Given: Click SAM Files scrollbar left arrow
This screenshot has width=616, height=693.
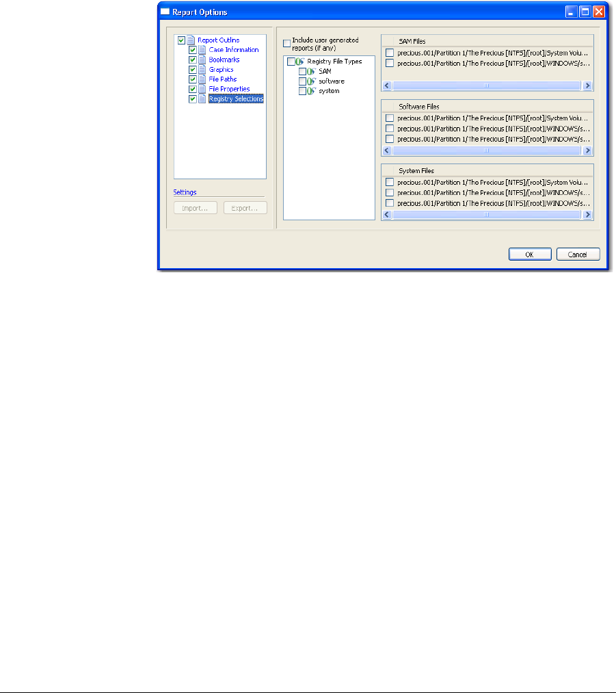Looking at the screenshot, I should (x=387, y=86).
